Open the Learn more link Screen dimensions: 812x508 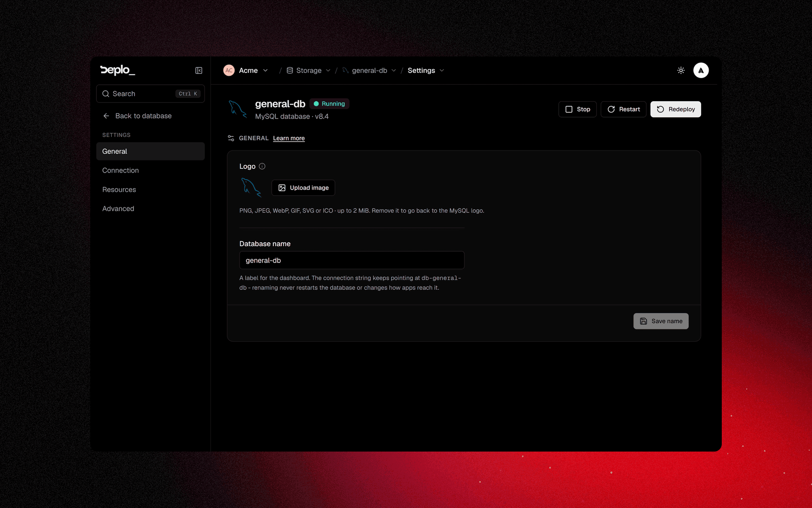click(289, 138)
